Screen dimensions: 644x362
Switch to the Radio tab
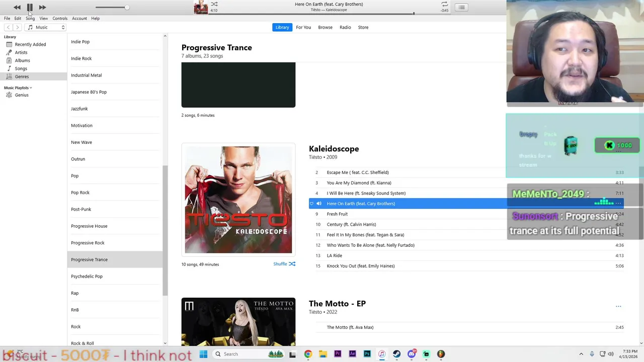coord(345,27)
